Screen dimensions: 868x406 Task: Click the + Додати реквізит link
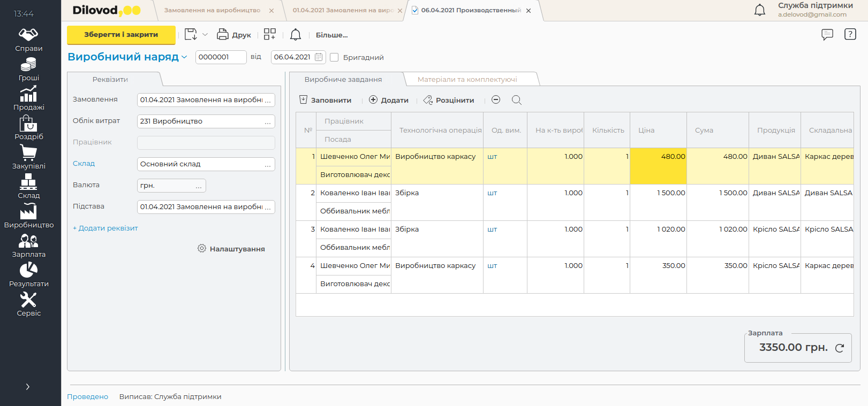(105, 228)
